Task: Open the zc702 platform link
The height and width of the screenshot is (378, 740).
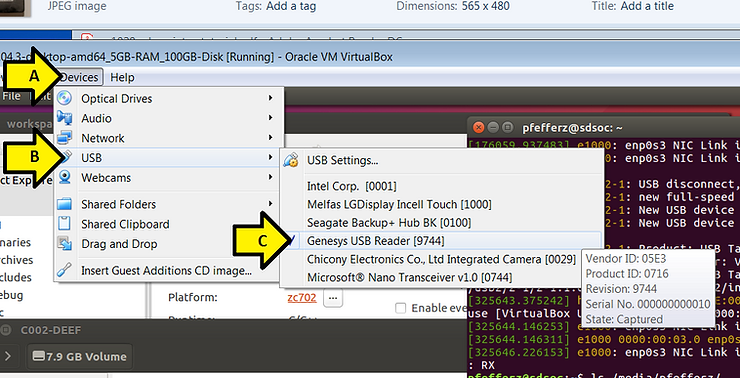Action: coord(302,298)
